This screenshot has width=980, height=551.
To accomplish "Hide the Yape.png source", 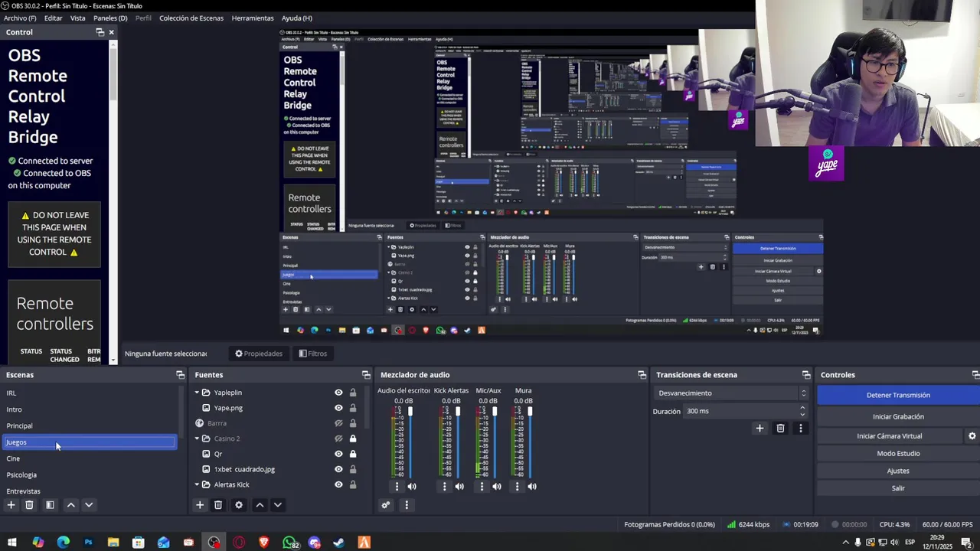I will 338,408.
